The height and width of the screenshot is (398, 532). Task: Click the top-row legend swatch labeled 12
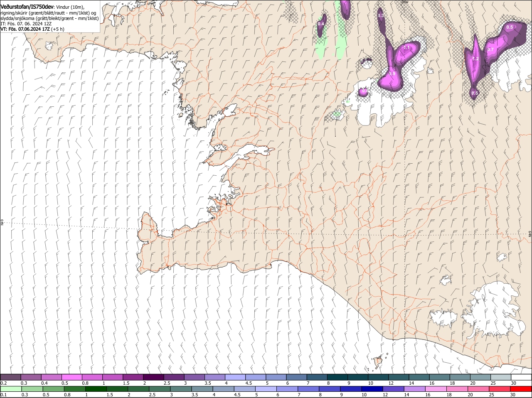pos(399,377)
